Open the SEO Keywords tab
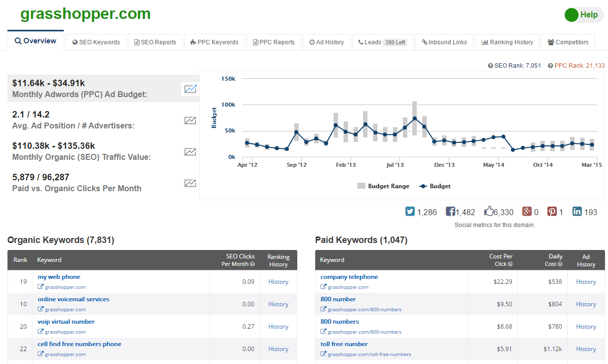 coord(96,42)
